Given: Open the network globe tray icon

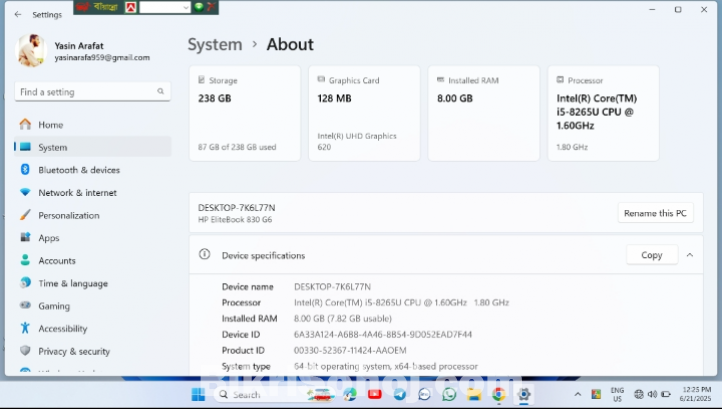Looking at the screenshot, I should [639, 394].
